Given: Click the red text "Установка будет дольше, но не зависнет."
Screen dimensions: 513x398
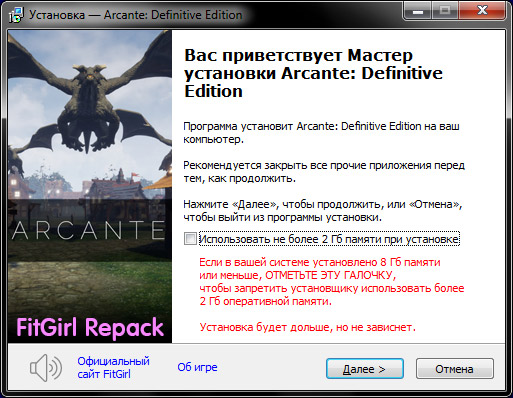Looking at the screenshot, I should [308, 327].
